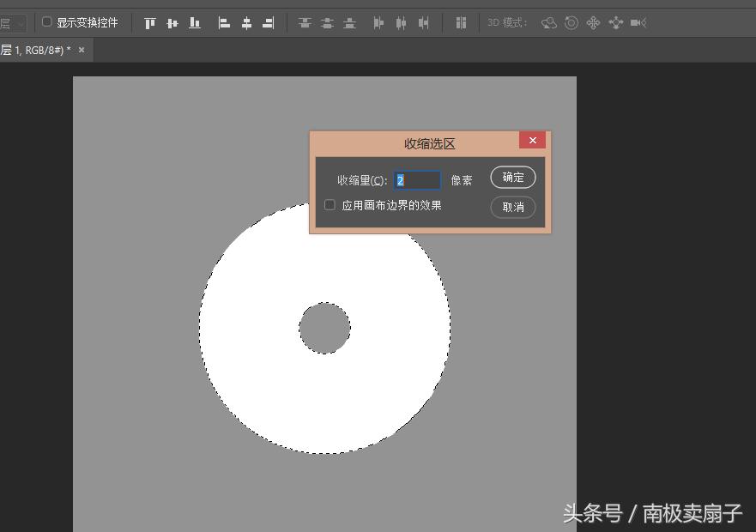Click 取消 to cancel the shrink dialog
756x532 pixels.
pyautogui.click(x=512, y=207)
